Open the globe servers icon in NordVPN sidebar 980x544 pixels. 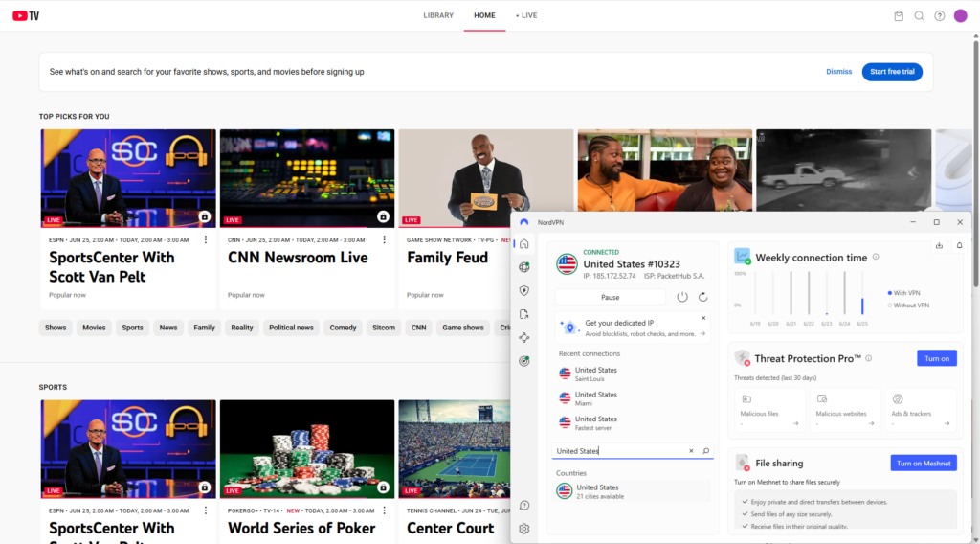point(524,267)
